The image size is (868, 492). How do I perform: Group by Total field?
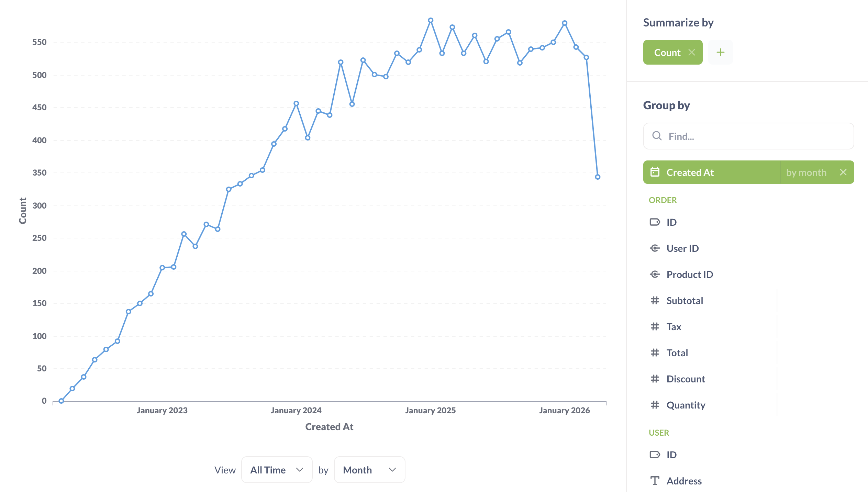tap(677, 353)
